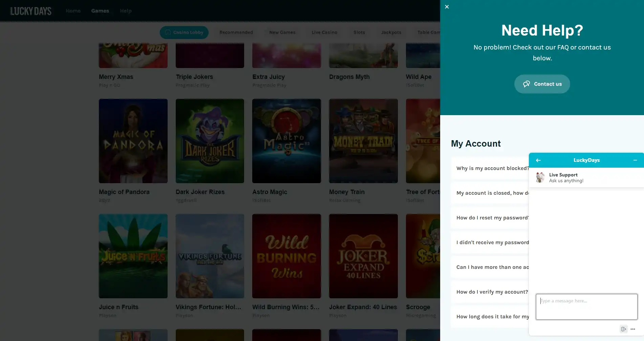The image size is (644, 341).
Task: Click the back arrow in LuckyDays chat
Action: pos(538,160)
